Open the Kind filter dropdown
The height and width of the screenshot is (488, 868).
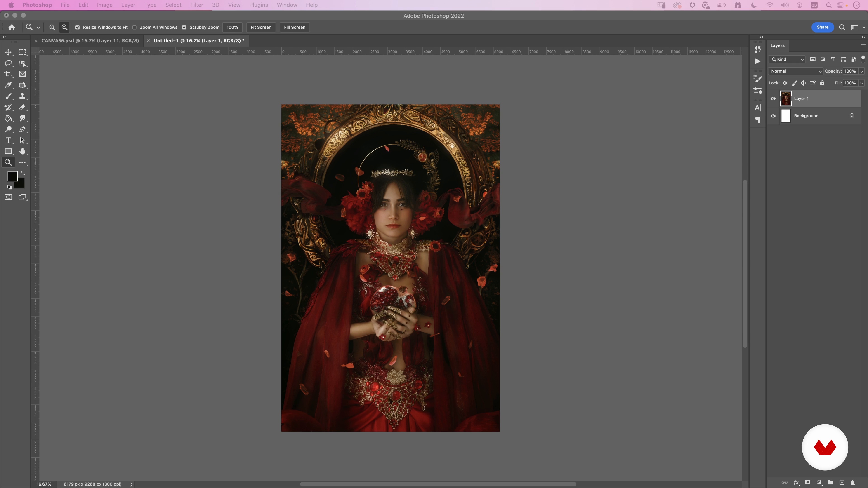[x=787, y=59]
